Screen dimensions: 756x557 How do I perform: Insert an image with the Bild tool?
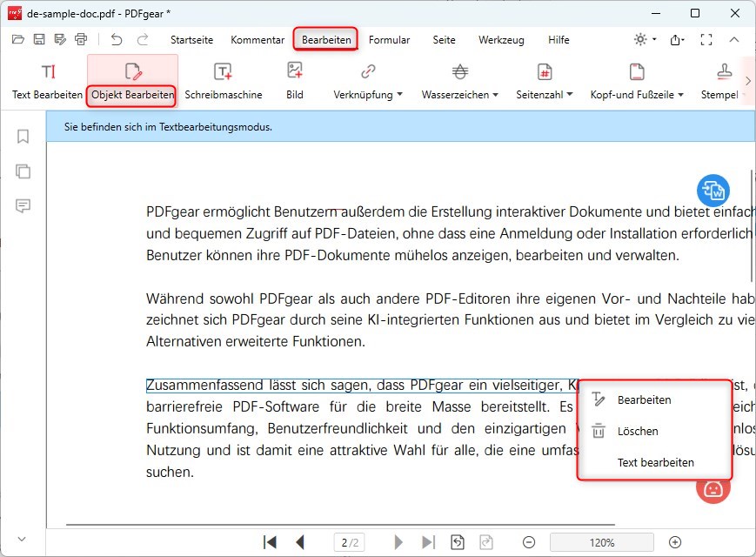click(x=295, y=82)
